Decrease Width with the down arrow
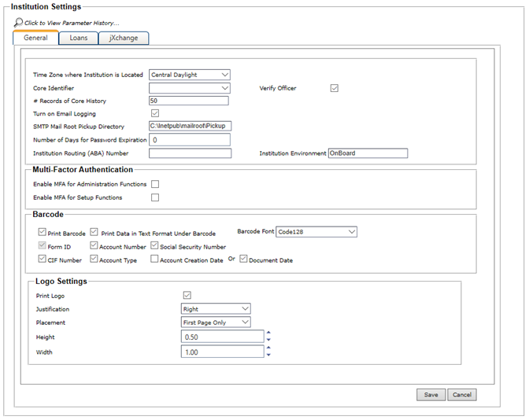 point(269,355)
